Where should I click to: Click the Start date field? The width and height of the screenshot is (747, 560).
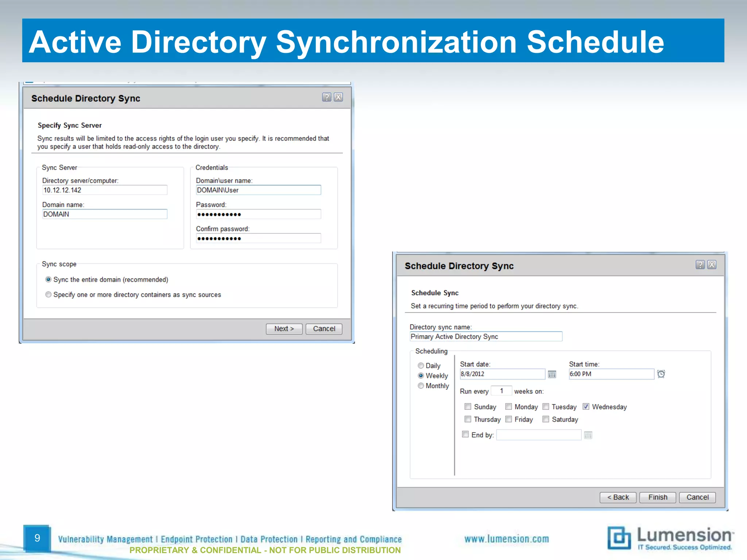click(x=503, y=374)
